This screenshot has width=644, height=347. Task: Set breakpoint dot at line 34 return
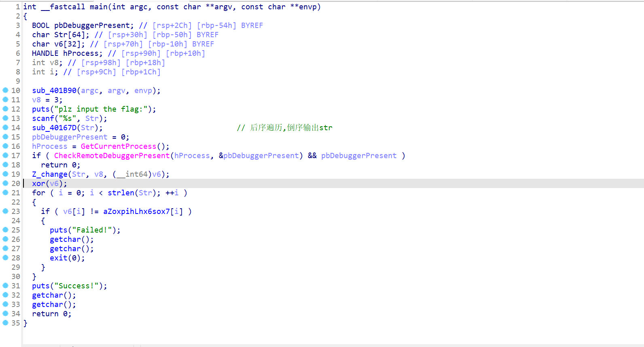5,313
